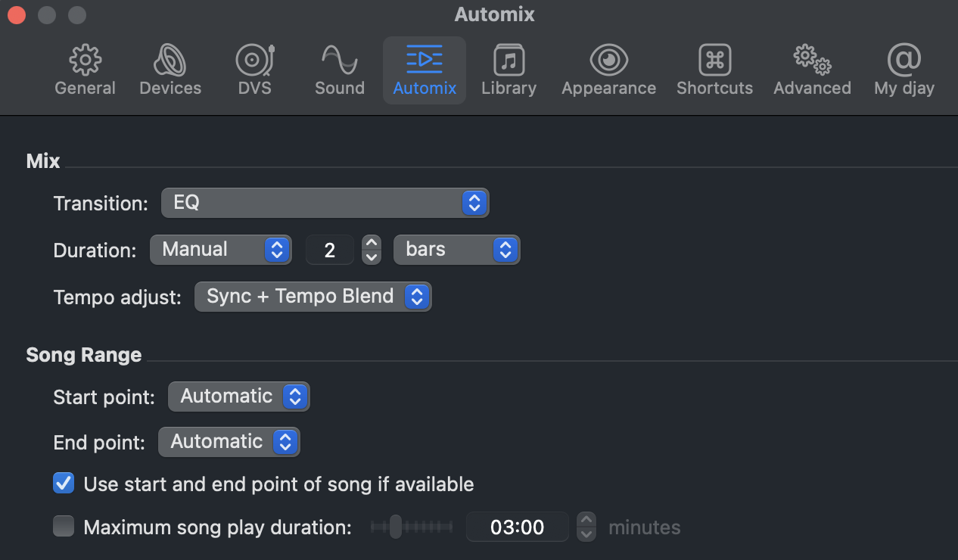Open the Sound waveform icon
958x560 pixels.
pyautogui.click(x=339, y=61)
